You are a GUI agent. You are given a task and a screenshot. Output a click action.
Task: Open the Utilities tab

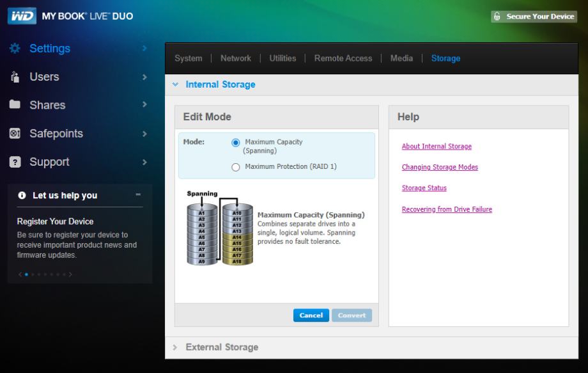282,58
